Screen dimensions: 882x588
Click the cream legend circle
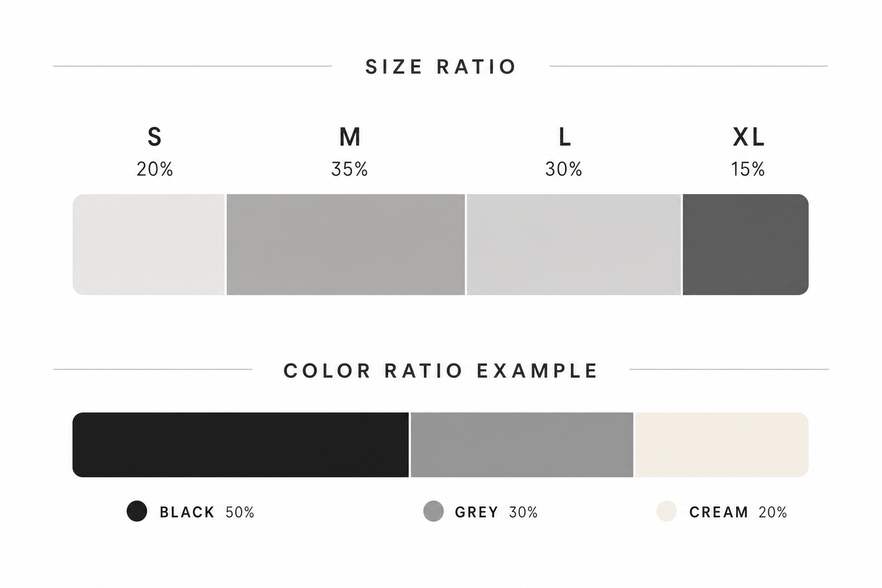[x=667, y=511]
